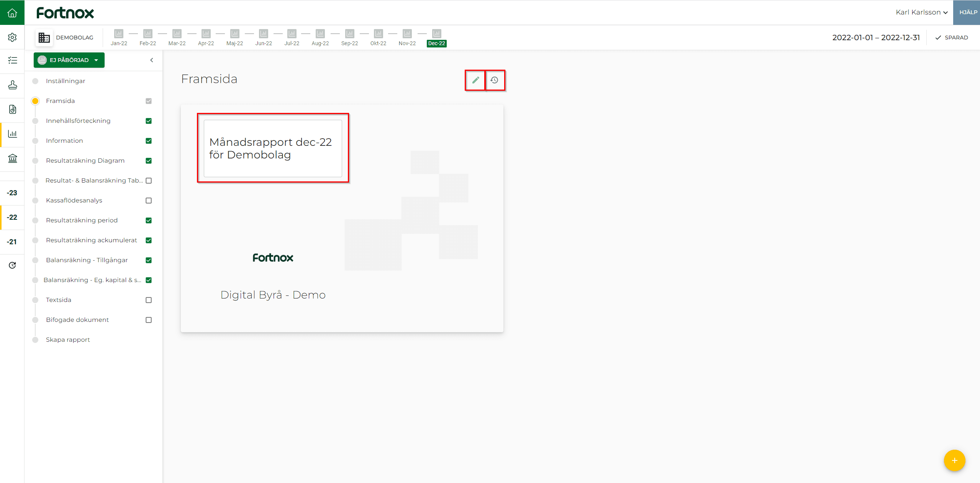Open the bank building icon in sidebar
The image size is (980, 483).
12,158
